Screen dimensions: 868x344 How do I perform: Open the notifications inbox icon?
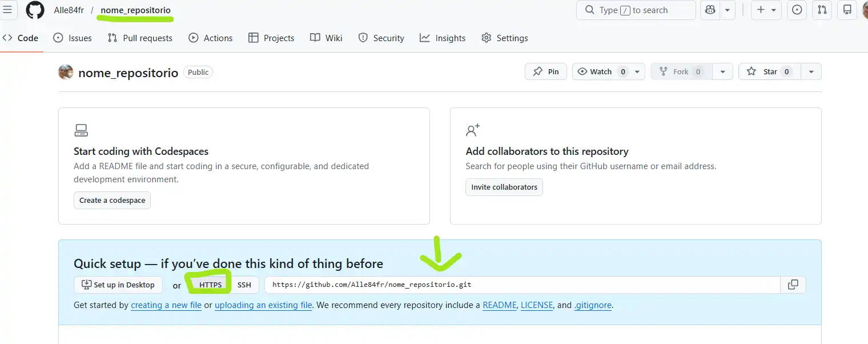(x=847, y=10)
